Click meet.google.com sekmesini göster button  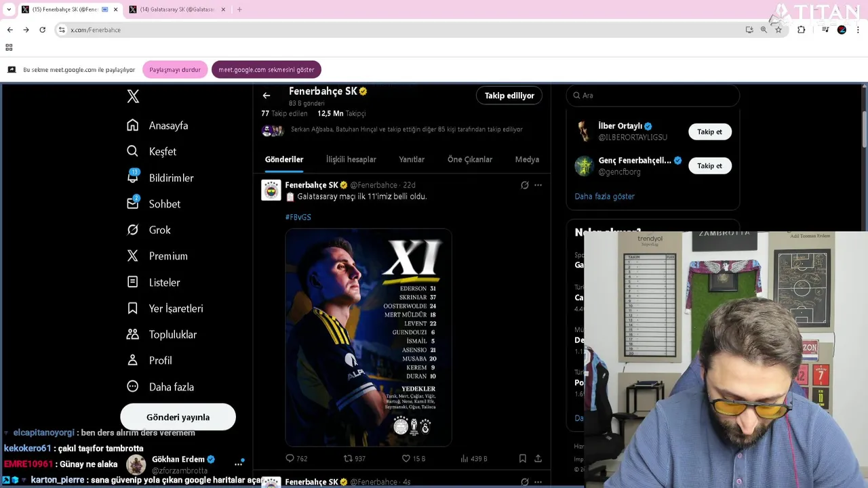267,70
